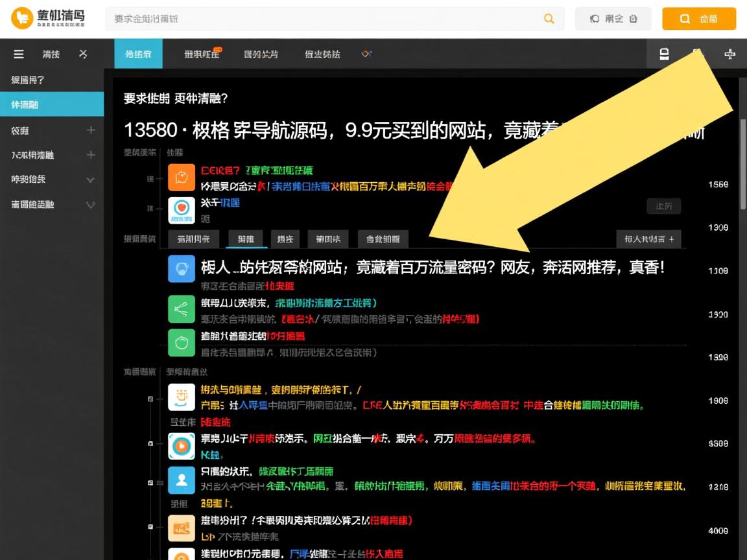The height and width of the screenshot is (560, 747).
Task: Open the orange piggy-bank app icon in the timeline
Action: click(x=182, y=177)
